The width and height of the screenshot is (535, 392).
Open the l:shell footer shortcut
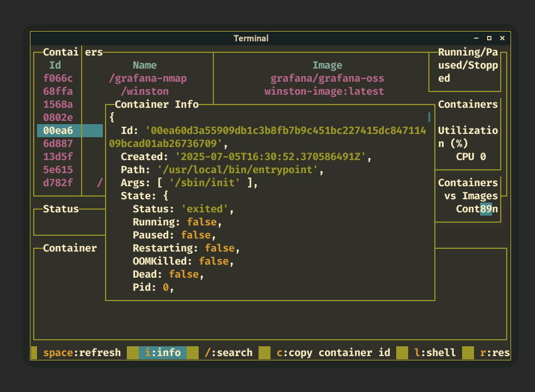pos(435,352)
